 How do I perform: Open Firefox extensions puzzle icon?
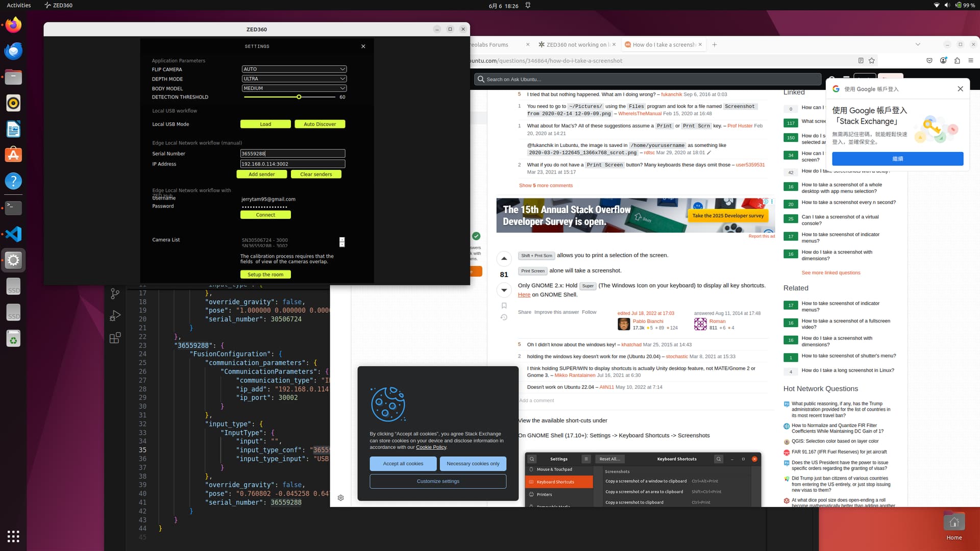957,61
